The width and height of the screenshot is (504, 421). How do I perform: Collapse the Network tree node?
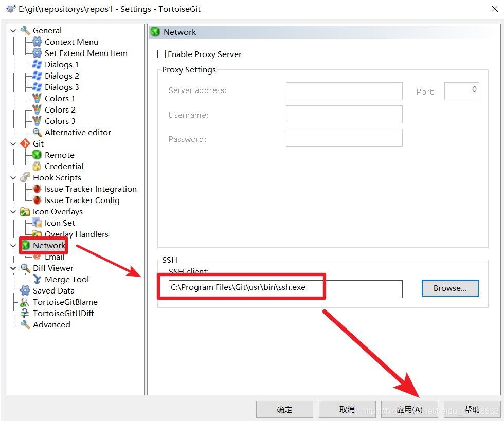point(13,246)
